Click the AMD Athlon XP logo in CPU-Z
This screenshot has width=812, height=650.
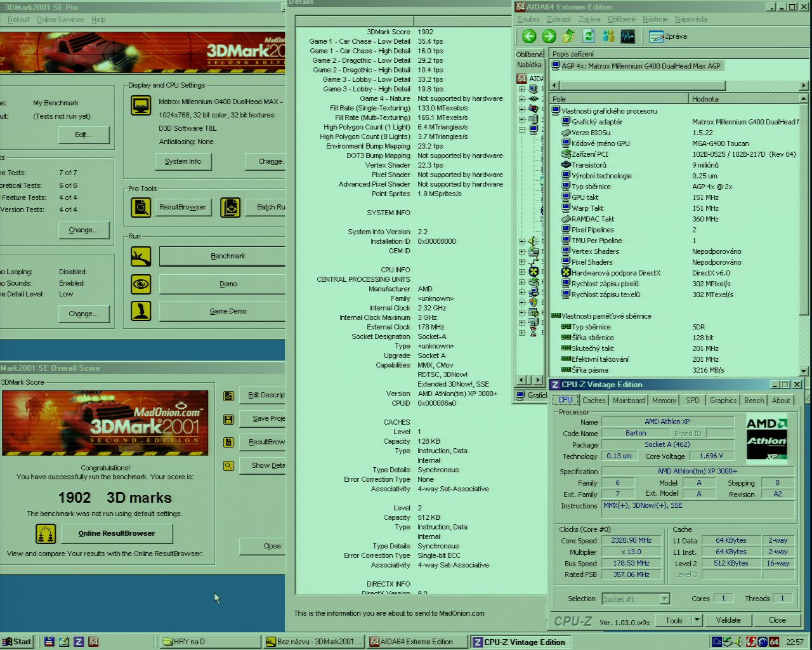[766, 438]
